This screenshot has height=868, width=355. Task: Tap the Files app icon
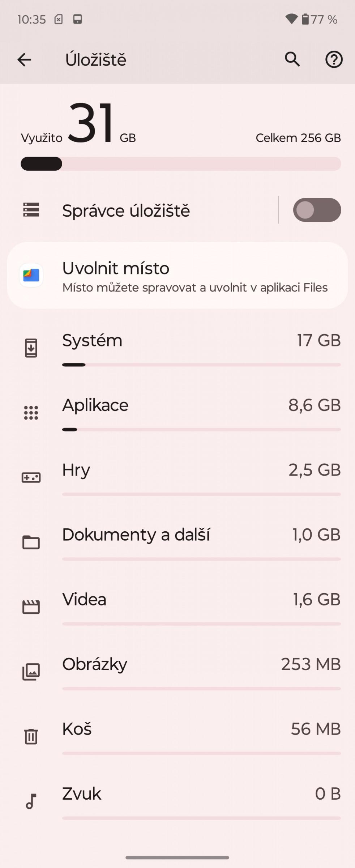[x=31, y=275]
